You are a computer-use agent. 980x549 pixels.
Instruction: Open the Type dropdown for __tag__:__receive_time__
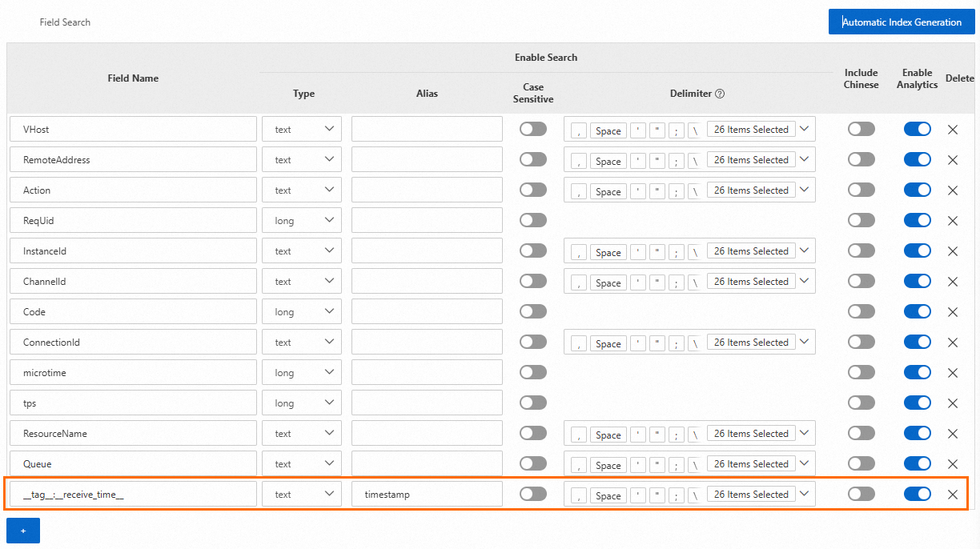point(302,494)
